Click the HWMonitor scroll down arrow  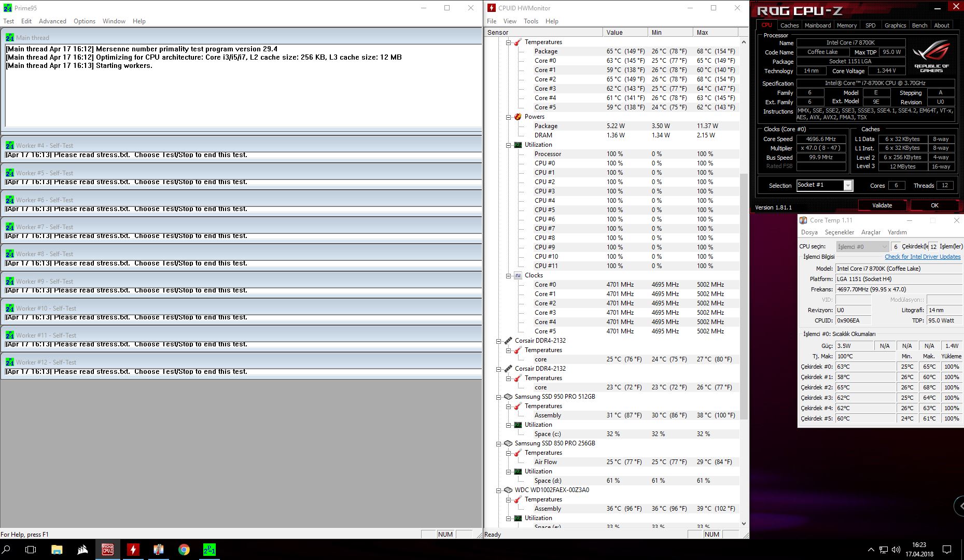[744, 524]
